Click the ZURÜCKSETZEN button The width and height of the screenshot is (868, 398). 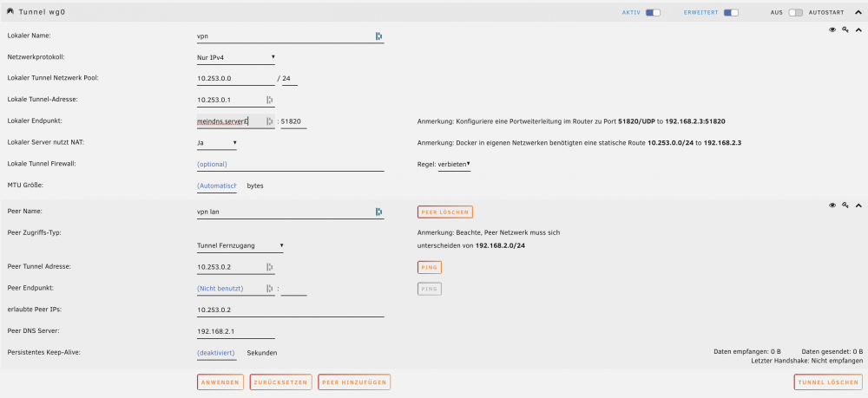pyautogui.click(x=281, y=382)
